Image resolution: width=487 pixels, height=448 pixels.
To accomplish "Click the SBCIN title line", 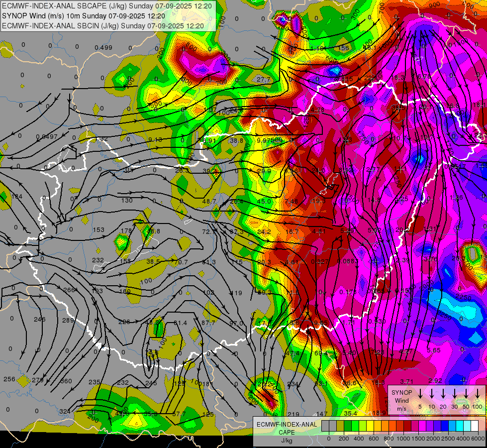I will (103, 26).
